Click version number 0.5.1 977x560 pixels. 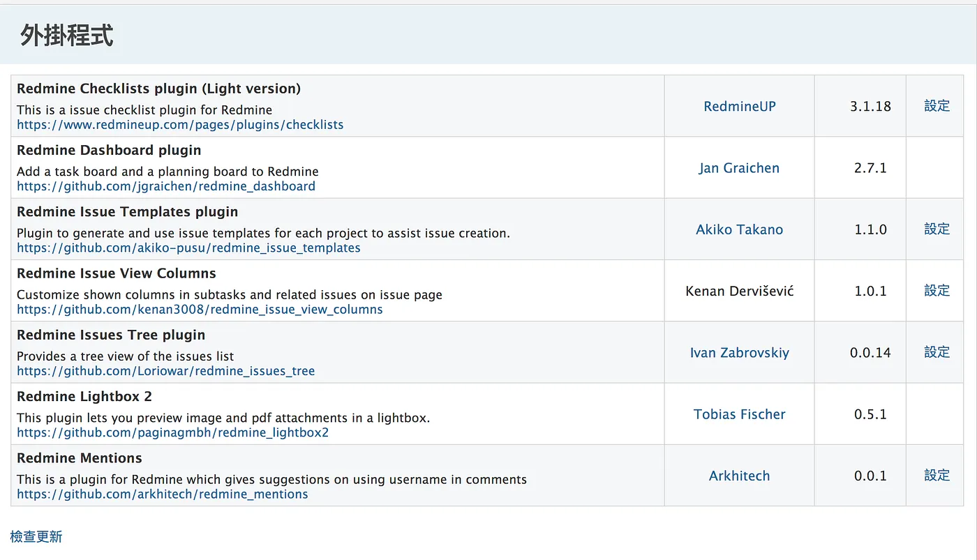click(x=870, y=414)
